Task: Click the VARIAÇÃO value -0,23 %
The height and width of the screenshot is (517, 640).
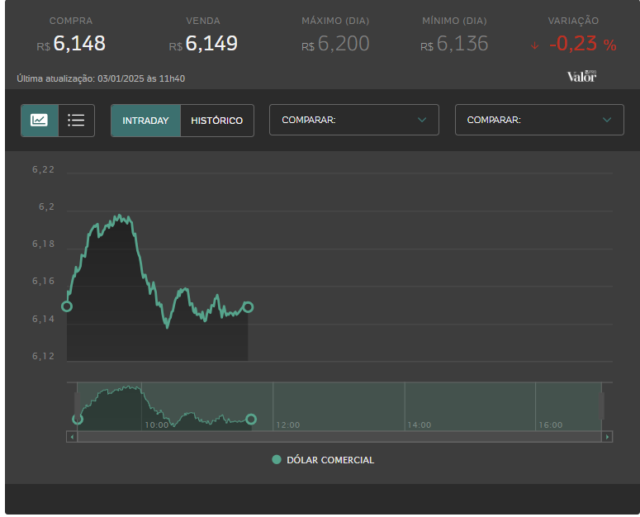Action: (583, 44)
